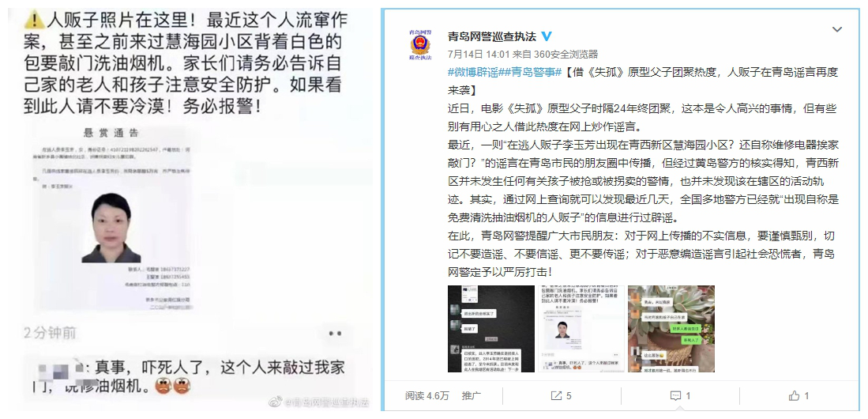Expand the post options chevron menu

(837, 28)
